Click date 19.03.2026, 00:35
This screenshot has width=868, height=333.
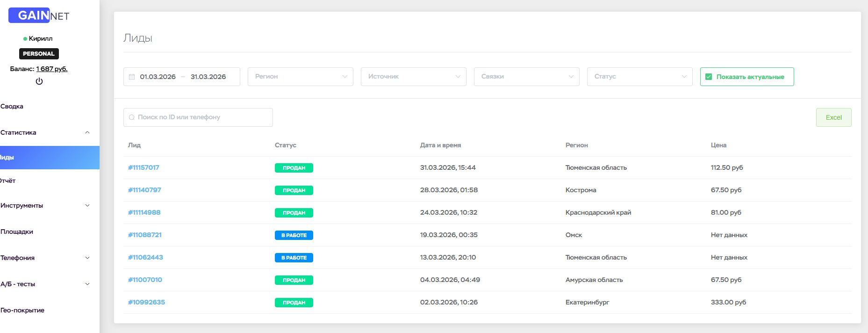click(x=449, y=235)
